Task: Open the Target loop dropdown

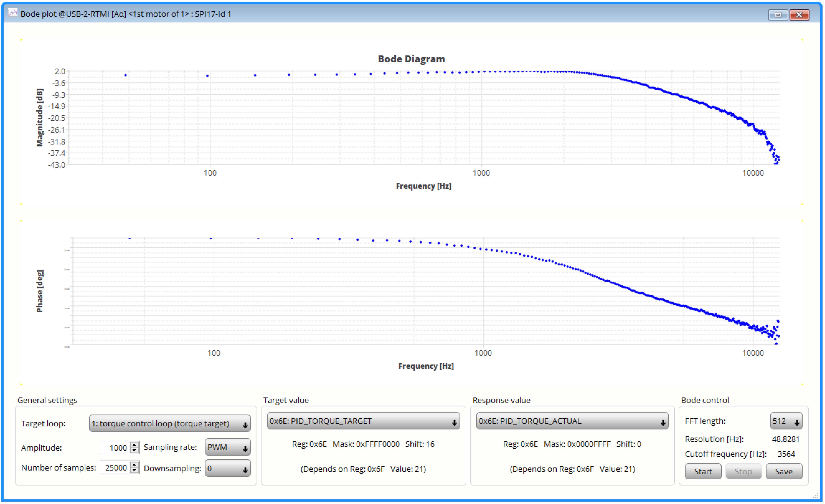Action: tap(170, 424)
